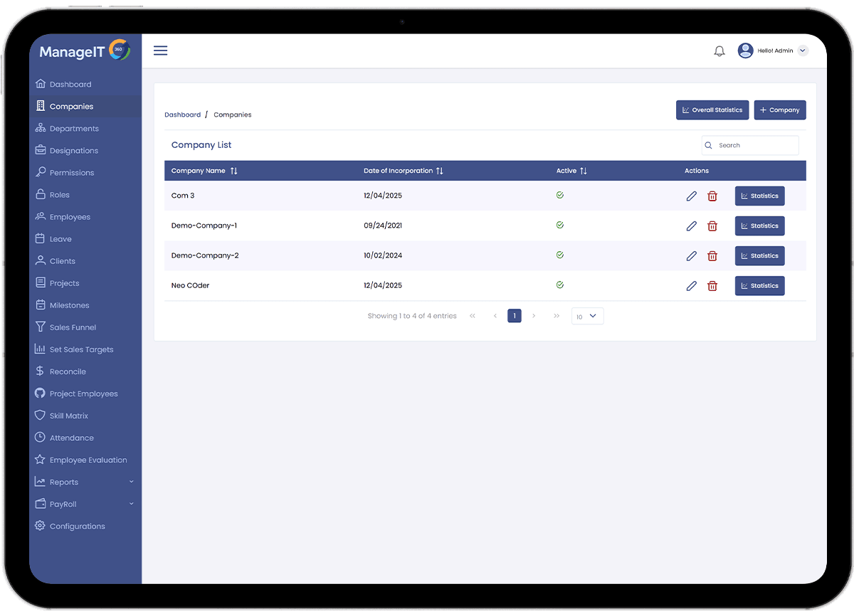Click the add Company button
This screenshot has width=854, height=616.
(x=780, y=110)
